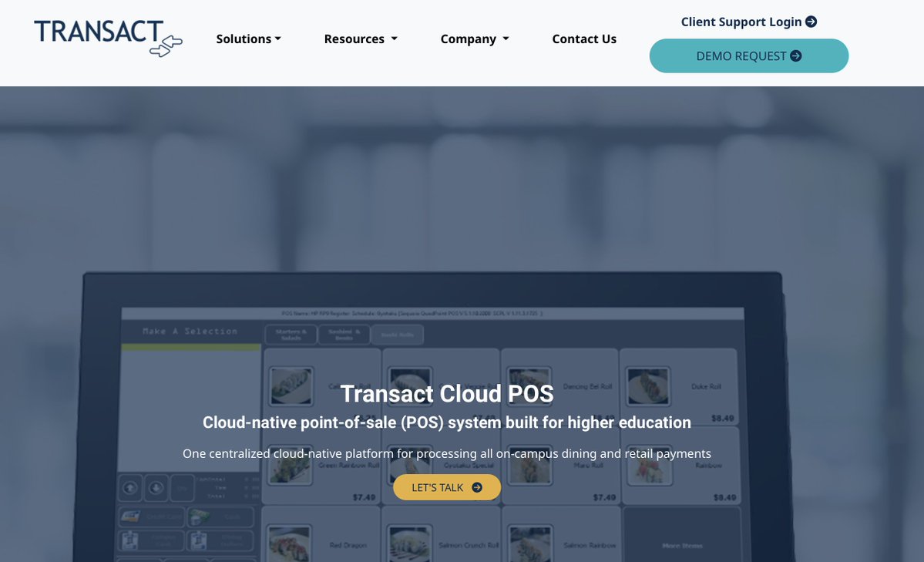Click the arrow icon beside Client Support Login

[811, 22]
